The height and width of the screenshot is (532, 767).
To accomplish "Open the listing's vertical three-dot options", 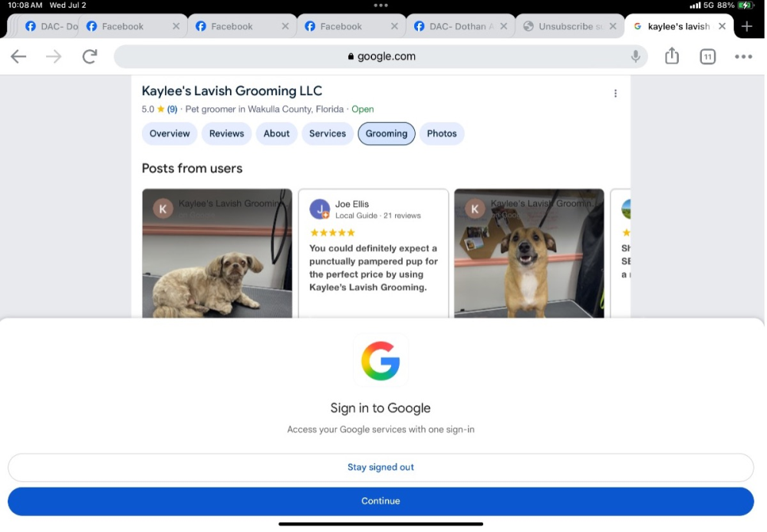I will click(615, 94).
